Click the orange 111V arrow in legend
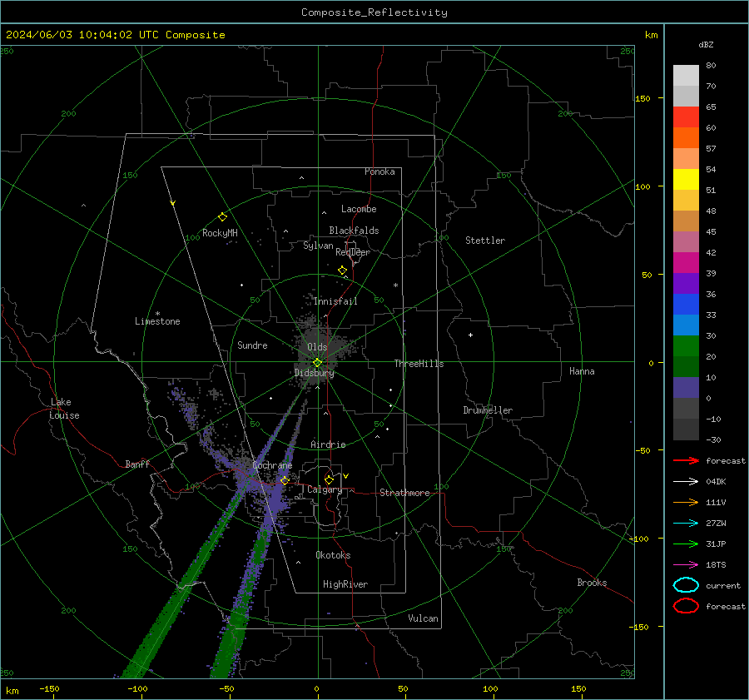This screenshot has width=749, height=700. (686, 502)
